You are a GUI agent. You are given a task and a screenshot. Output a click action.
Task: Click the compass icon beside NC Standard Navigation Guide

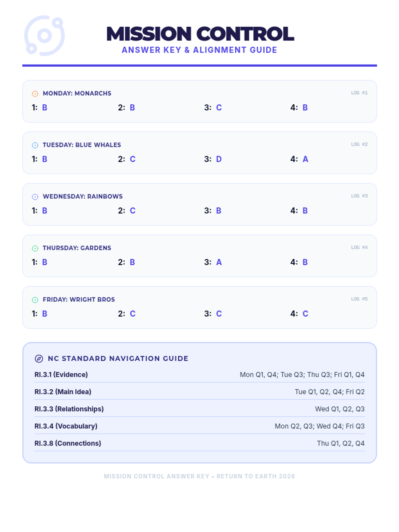click(x=39, y=358)
